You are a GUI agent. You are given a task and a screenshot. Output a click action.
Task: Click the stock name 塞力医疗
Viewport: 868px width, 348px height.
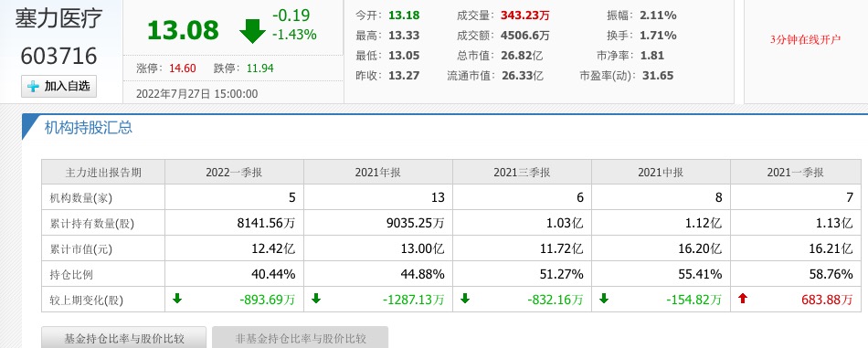point(58,19)
